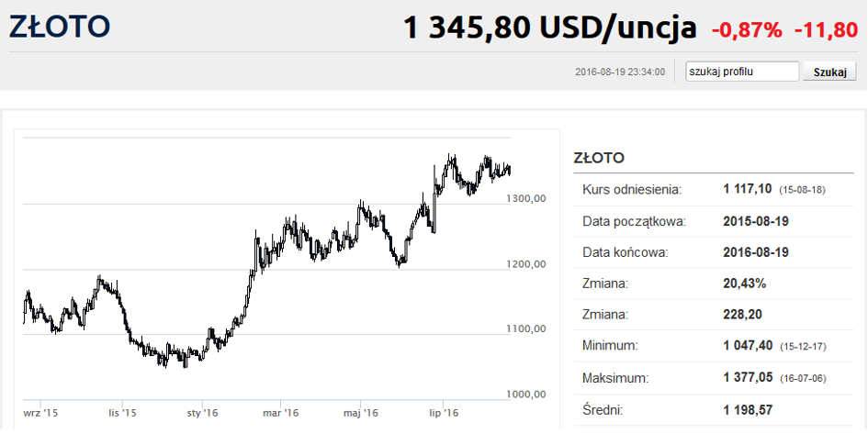Click the red -11,80 change value
This screenshot has width=868, height=434.
point(826,30)
